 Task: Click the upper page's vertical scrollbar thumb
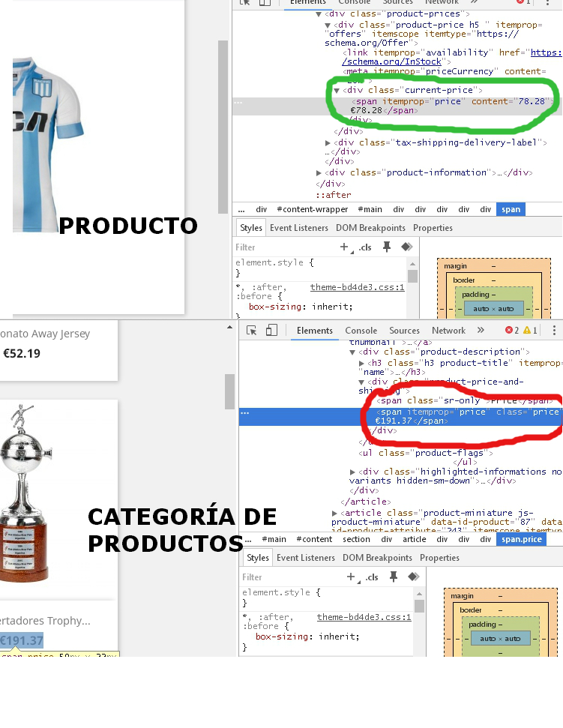click(223, 127)
